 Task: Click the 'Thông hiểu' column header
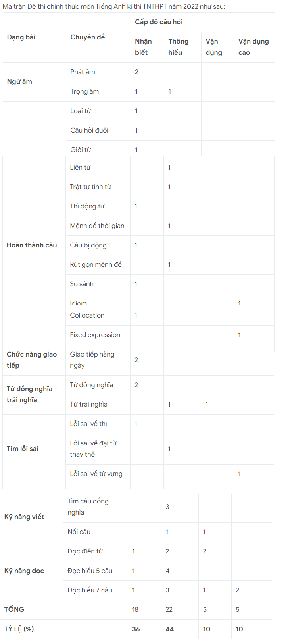click(x=178, y=47)
